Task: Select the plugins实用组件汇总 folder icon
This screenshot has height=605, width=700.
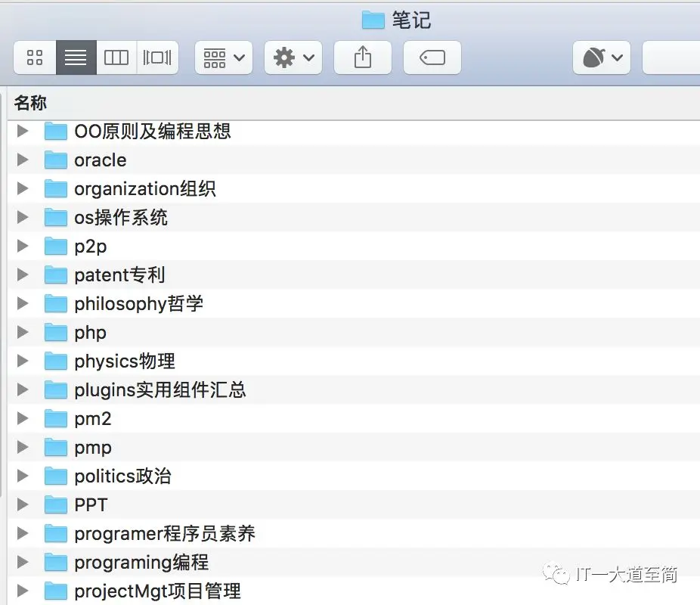Action: 56,389
